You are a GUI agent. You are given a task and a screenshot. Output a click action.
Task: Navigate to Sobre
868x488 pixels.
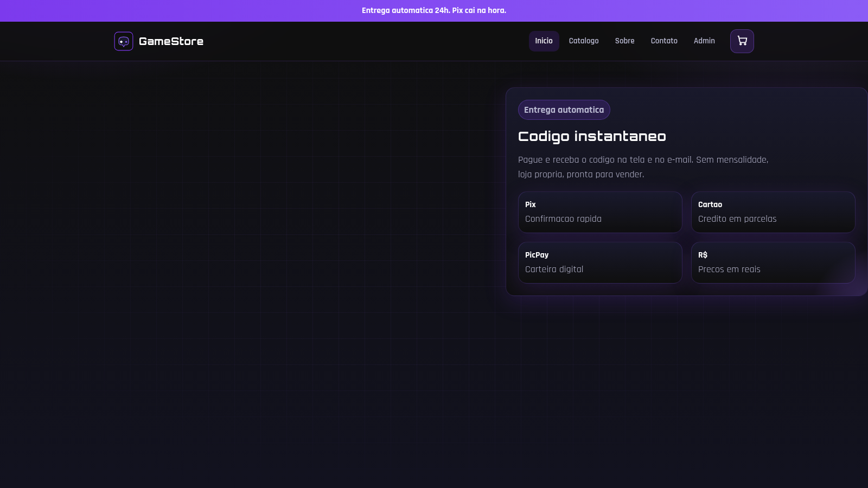coord(624,41)
